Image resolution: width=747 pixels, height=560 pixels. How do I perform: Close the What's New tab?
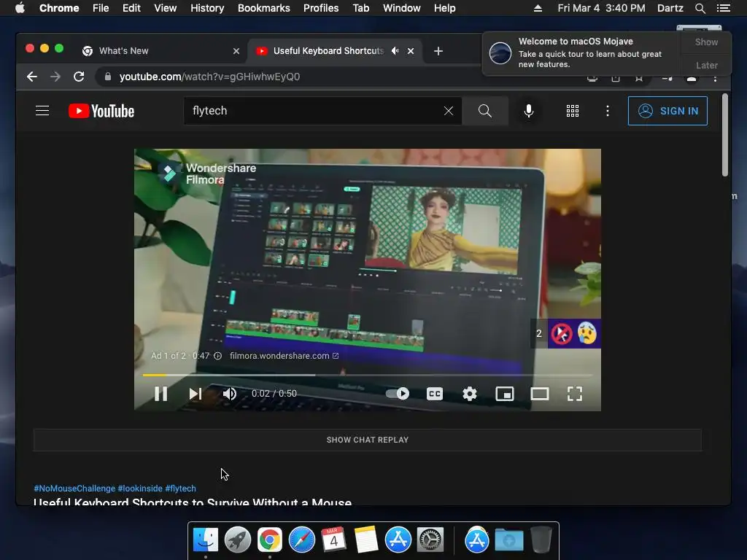click(x=236, y=51)
